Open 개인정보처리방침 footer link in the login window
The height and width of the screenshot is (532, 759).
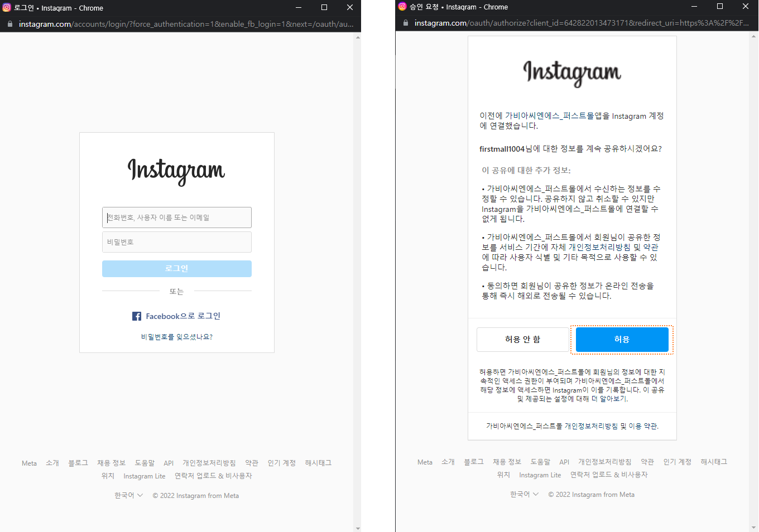coord(209,463)
